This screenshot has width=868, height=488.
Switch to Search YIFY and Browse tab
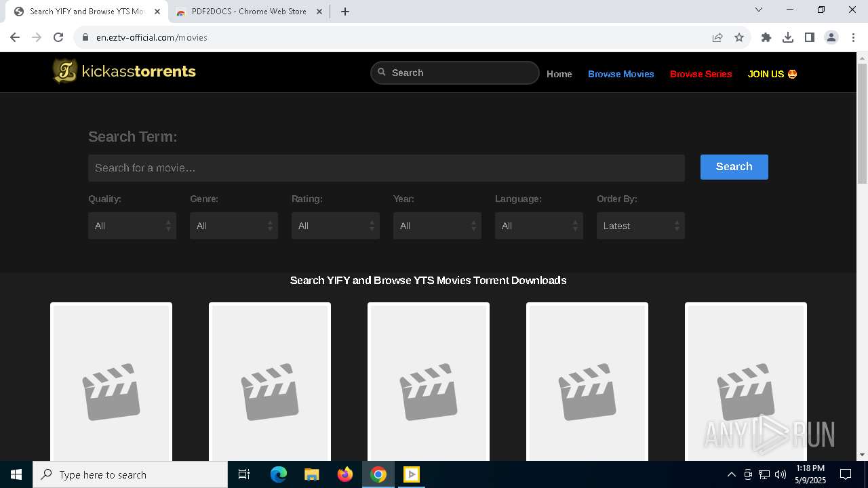87,12
